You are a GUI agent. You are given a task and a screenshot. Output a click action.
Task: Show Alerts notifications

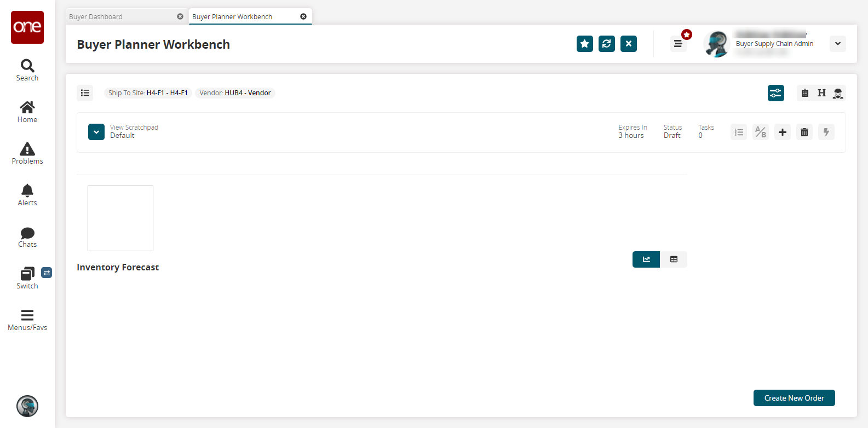pyautogui.click(x=27, y=195)
